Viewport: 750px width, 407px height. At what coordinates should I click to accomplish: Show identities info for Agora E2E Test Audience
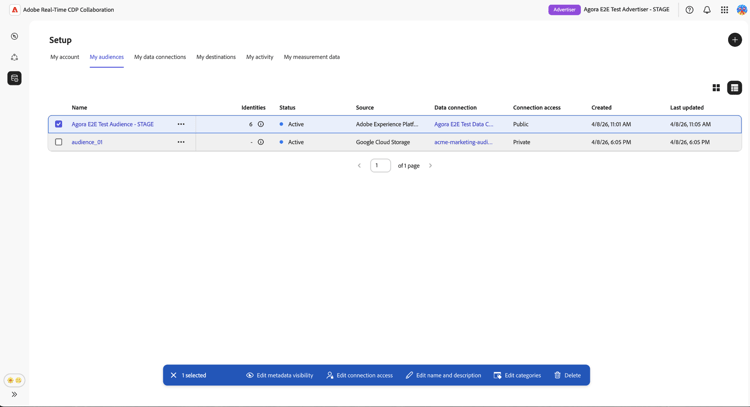tap(261, 124)
